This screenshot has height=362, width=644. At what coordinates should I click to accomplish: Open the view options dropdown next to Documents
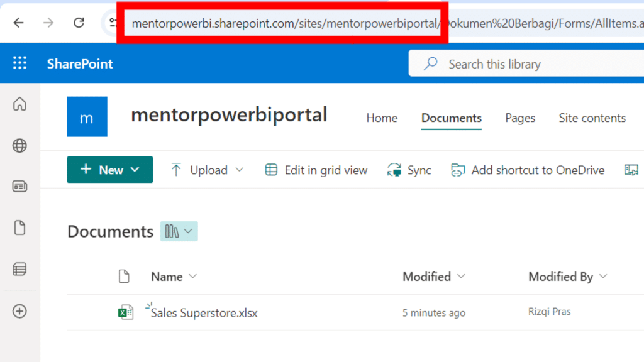click(179, 231)
